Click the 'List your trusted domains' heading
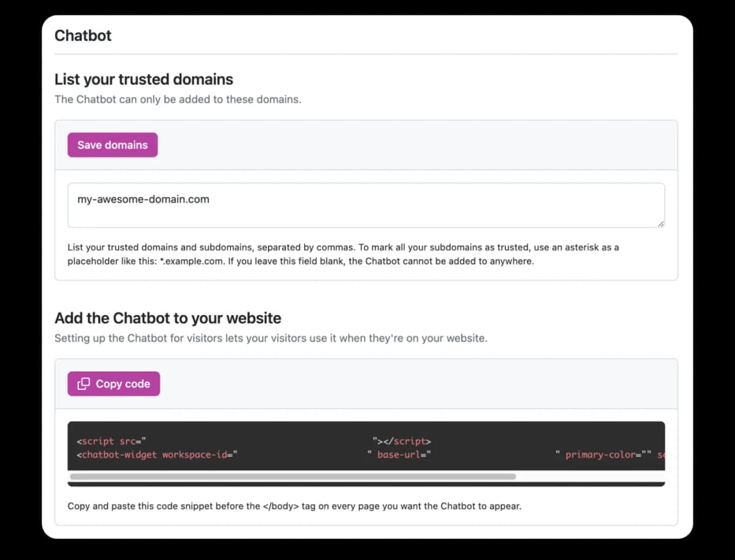The height and width of the screenshot is (560, 735). pyautogui.click(x=144, y=79)
